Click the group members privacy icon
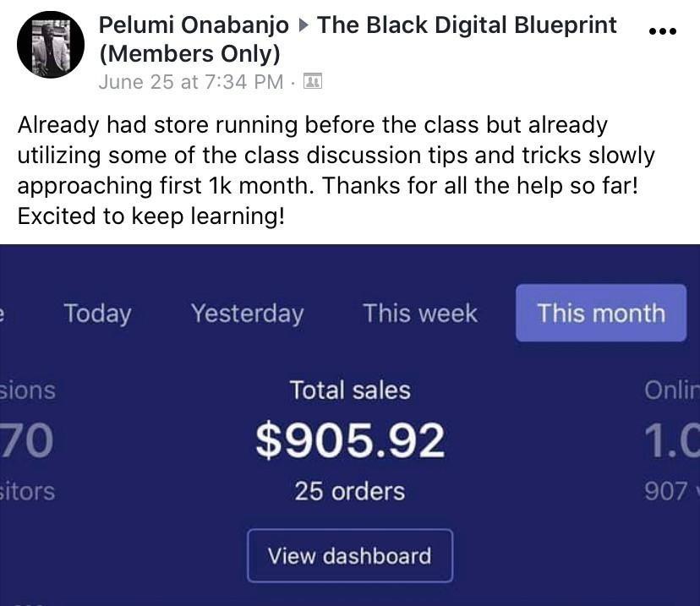 313,81
